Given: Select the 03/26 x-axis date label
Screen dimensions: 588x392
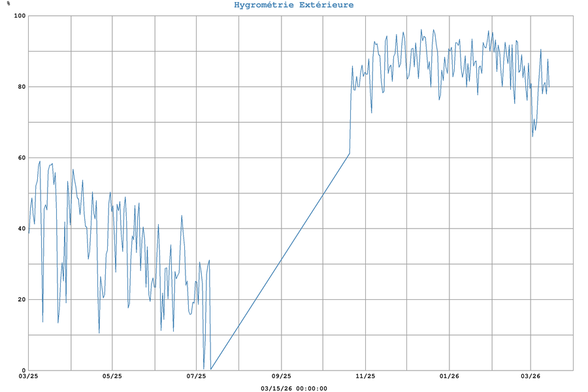Looking at the screenshot, I should pyautogui.click(x=531, y=376).
